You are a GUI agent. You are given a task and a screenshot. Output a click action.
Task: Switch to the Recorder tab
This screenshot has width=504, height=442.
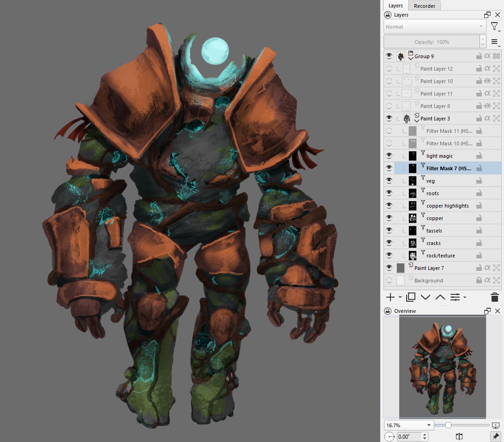pyautogui.click(x=424, y=6)
